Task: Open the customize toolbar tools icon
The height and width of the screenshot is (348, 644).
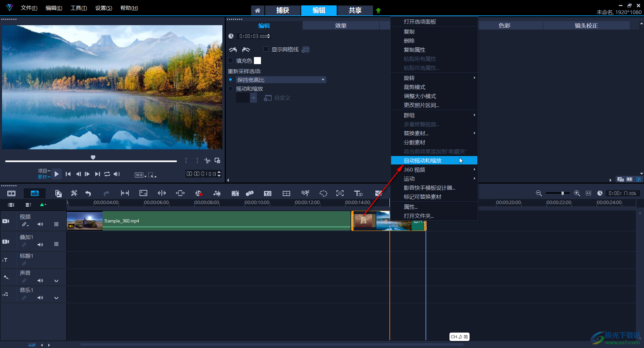Action: [x=74, y=193]
